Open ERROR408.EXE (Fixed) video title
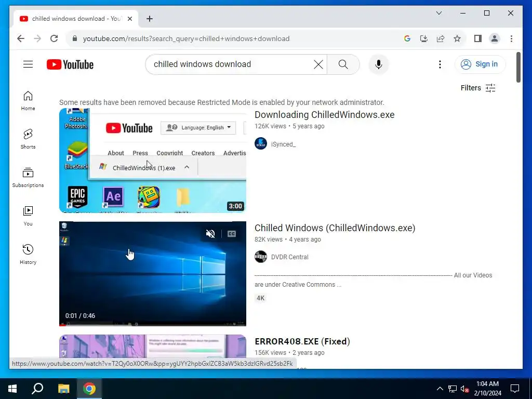Image resolution: width=532 pixels, height=399 pixels. (302, 341)
